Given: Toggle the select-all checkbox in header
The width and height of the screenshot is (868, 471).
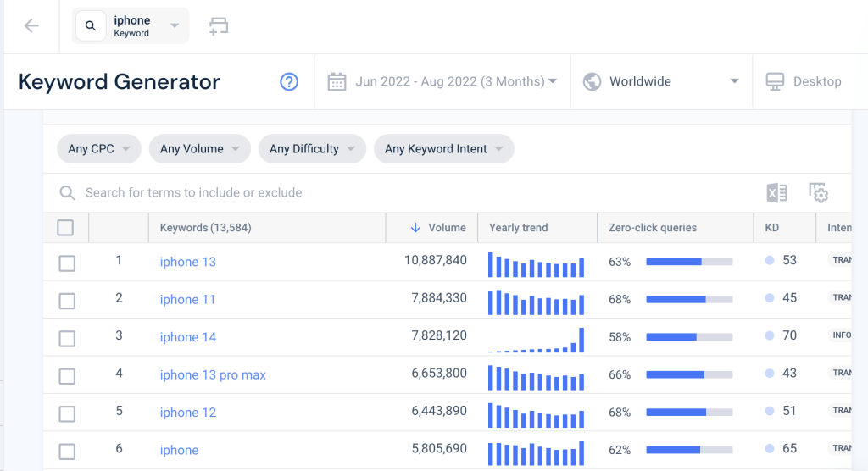Looking at the screenshot, I should point(65,228).
